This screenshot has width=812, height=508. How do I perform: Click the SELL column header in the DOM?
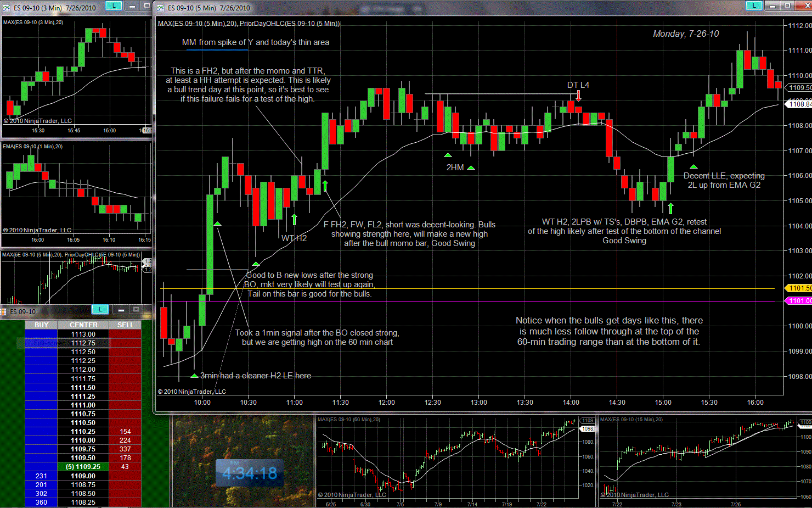[x=125, y=325]
